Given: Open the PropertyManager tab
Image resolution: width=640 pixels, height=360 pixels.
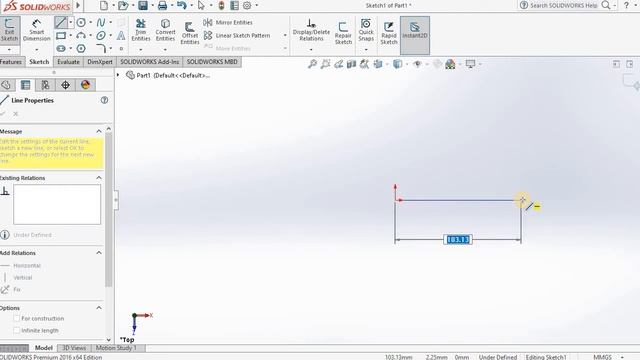Looking at the screenshot, I should (x=25, y=85).
